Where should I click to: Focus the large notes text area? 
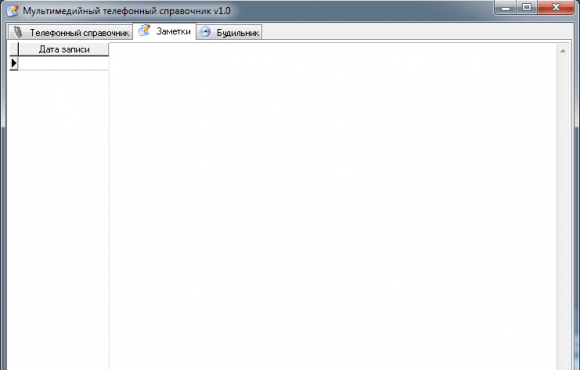pos(333,206)
